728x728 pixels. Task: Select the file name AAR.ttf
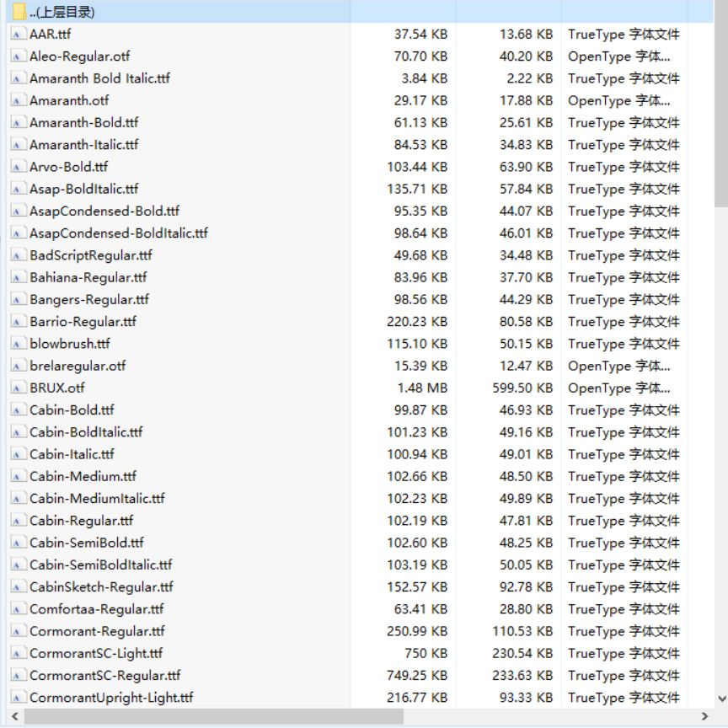(x=51, y=34)
